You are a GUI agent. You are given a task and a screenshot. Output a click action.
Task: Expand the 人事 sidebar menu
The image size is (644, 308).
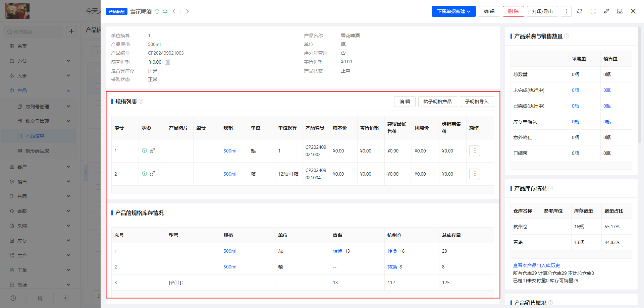(40, 76)
